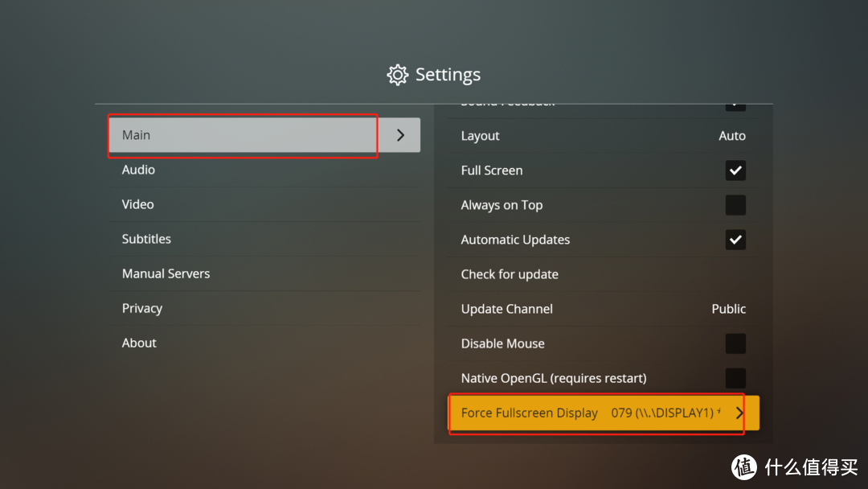Screen dimensions: 868x489
Task: Click the Settings gear icon
Action: coord(397,75)
